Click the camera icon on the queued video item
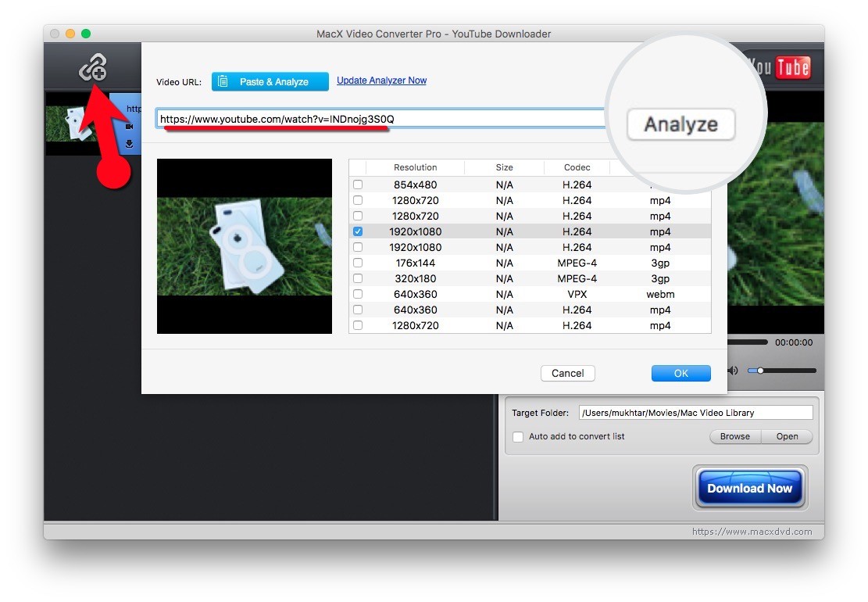 tap(130, 127)
